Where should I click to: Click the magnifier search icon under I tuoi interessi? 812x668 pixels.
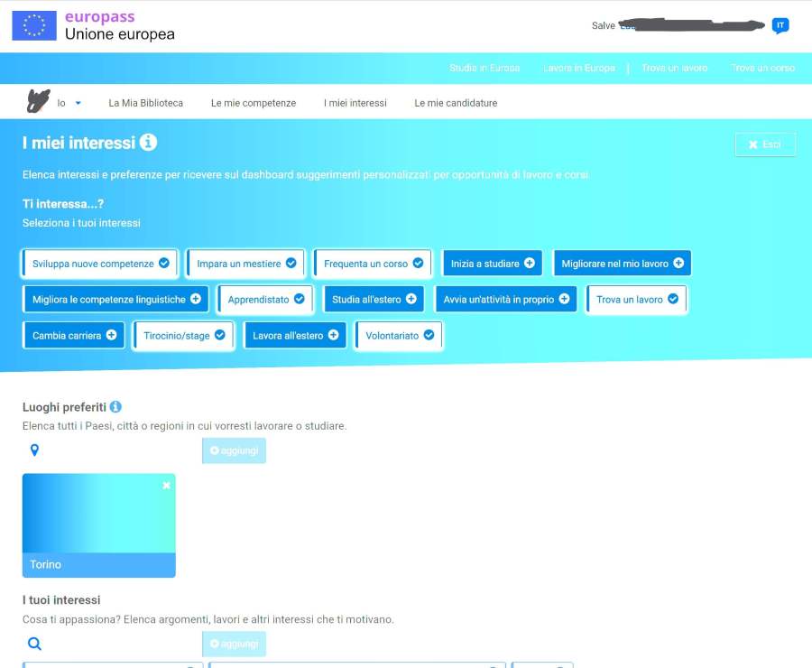click(34, 644)
